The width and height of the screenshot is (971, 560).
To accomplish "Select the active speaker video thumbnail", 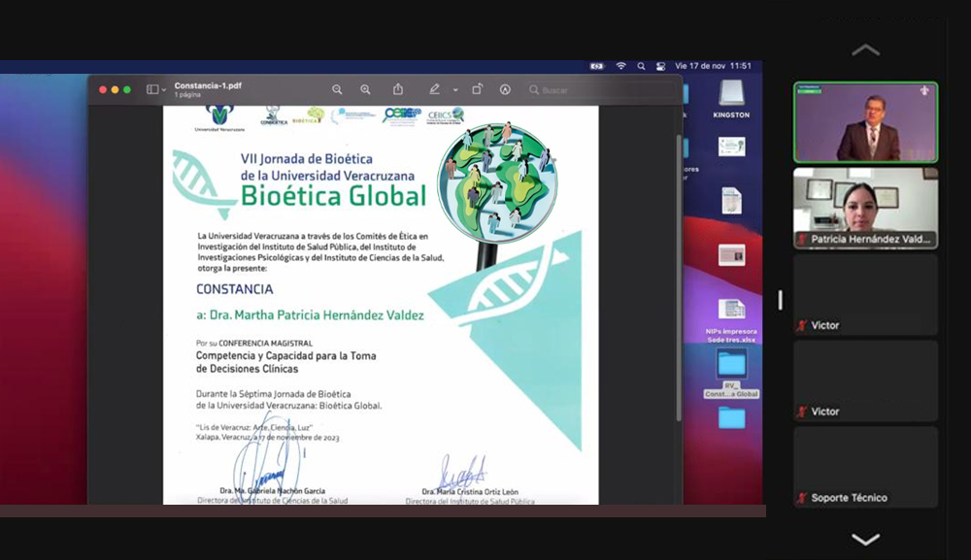I will (866, 122).
